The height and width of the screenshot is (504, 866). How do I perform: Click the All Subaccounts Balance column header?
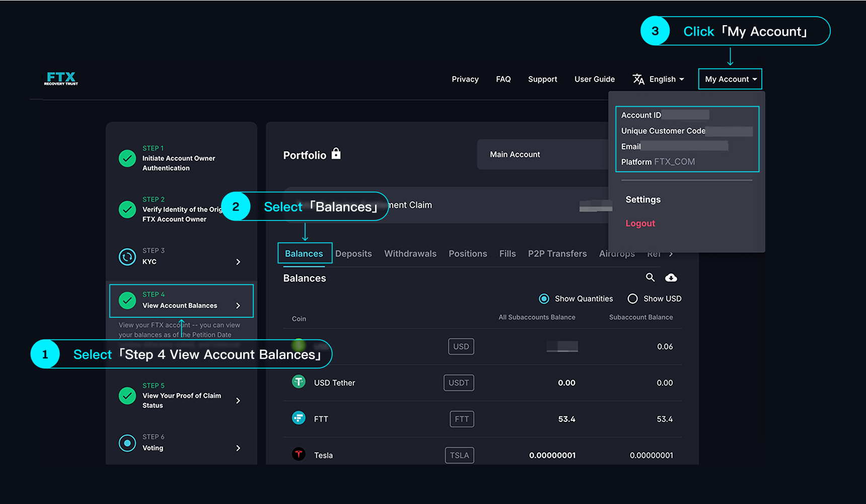pos(537,317)
